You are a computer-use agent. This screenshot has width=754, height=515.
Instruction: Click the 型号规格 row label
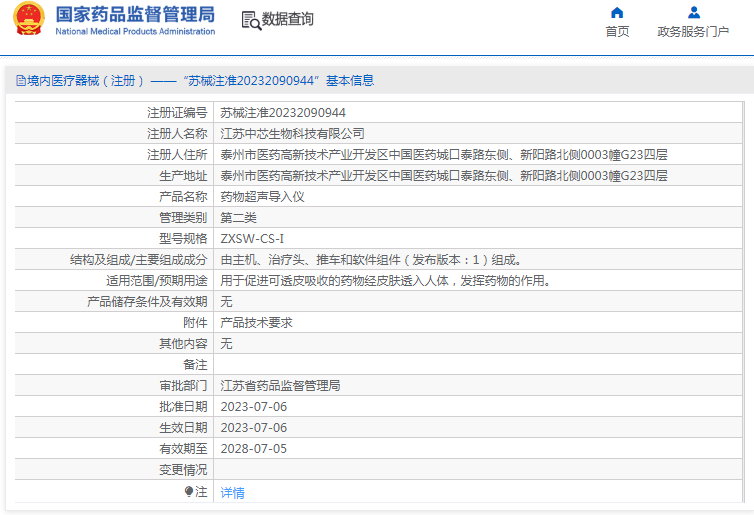pyautogui.click(x=183, y=239)
